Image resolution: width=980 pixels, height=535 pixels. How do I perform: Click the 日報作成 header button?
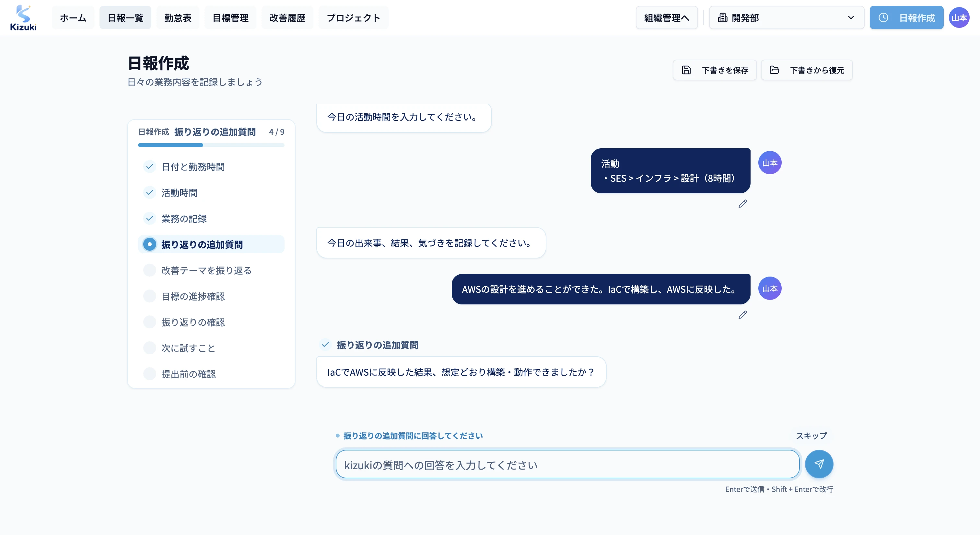(x=906, y=17)
